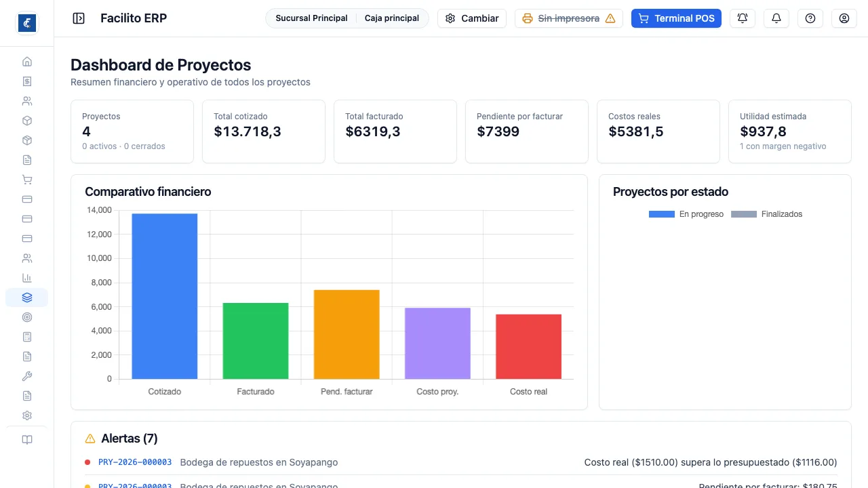The width and height of the screenshot is (868, 488).
Task: Click the Facilito ERP logo icon
Action: [26, 23]
